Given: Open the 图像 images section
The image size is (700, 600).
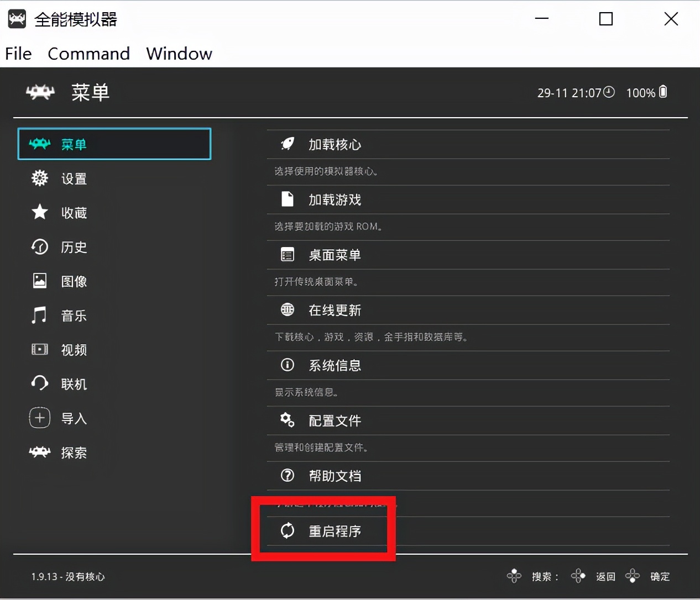Looking at the screenshot, I should (x=74, y=281).
